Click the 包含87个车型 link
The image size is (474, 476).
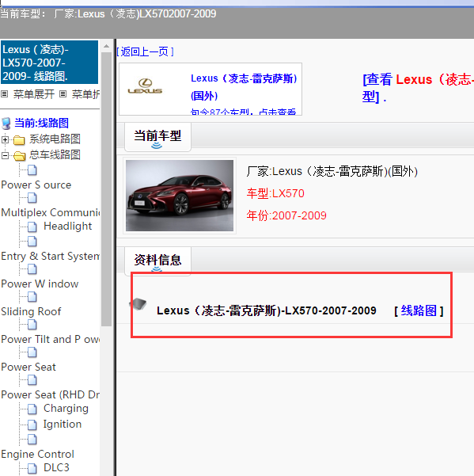243,112
